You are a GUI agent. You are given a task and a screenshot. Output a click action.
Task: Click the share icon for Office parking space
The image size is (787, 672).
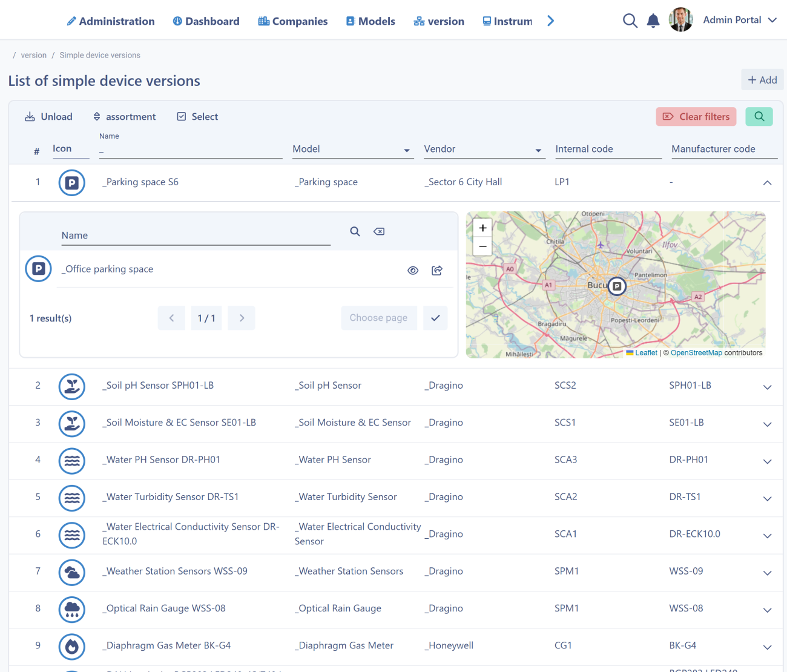click(437, 271)
